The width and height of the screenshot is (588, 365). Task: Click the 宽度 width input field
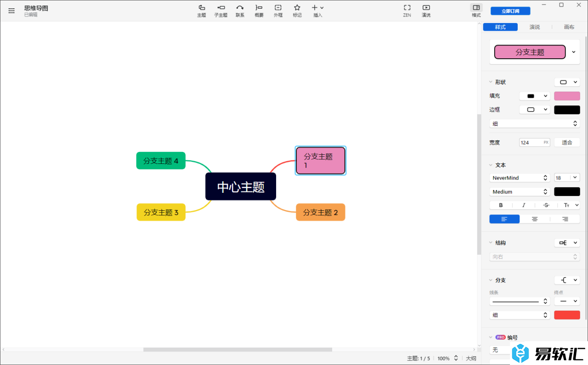(x=535, y=142)
